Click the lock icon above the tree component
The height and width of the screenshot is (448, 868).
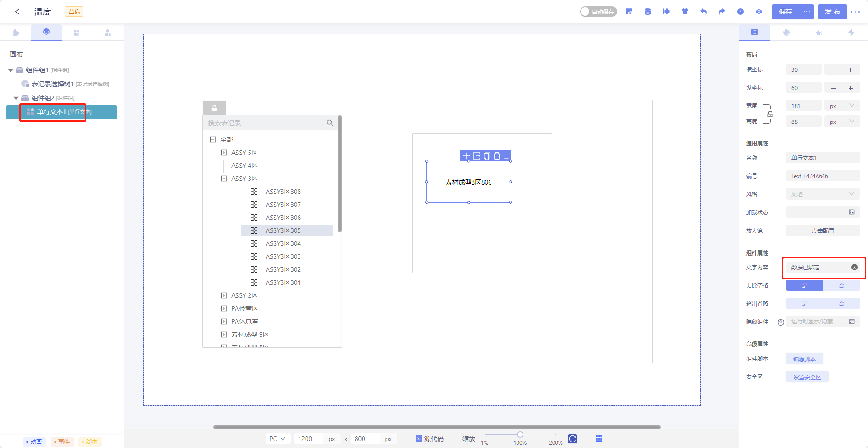pyautogui.click(x=214, y=108)
